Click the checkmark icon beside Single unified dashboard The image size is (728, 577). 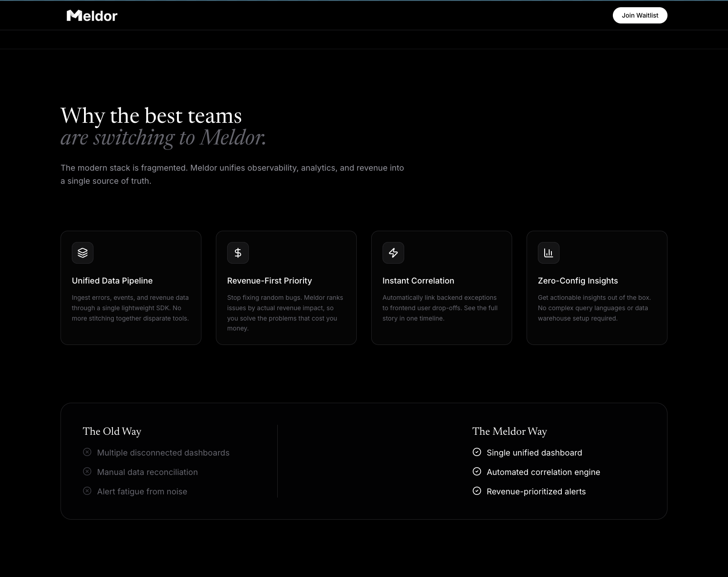(476, 451)
